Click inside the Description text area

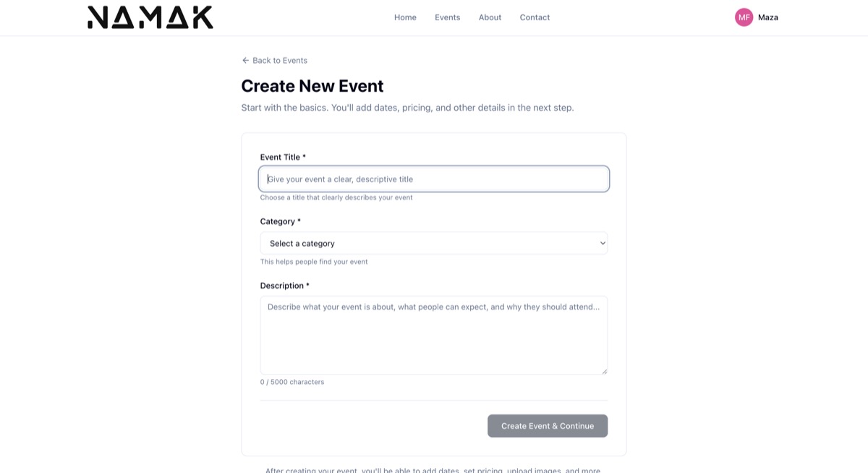[x=434, y=336]
